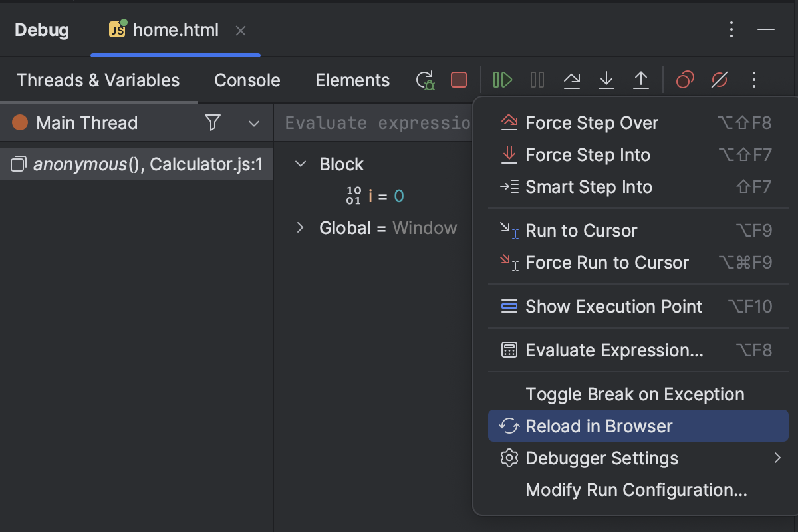This screenshot has height=532, width=798.
Task: Collapse the Block variables node
Action: click(300, 164)
